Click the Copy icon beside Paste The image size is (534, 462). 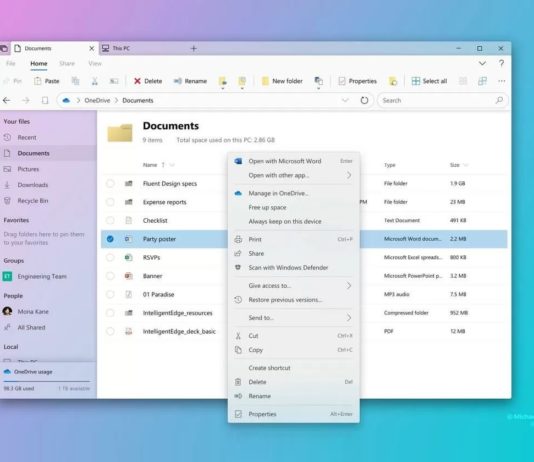click(x=75, y=81)
